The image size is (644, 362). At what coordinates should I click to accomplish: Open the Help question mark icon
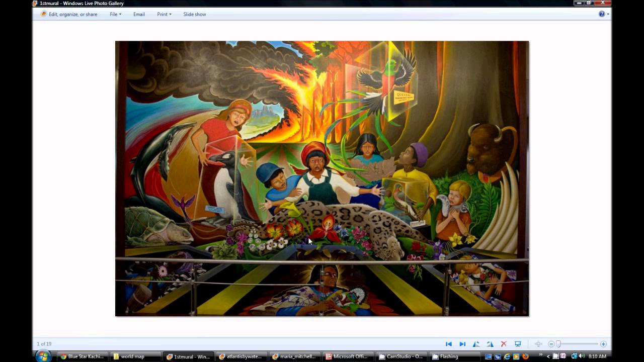(602, 14)
